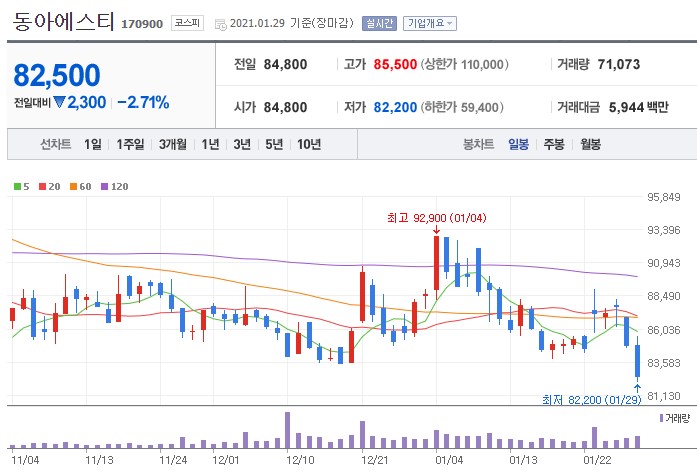The height and width of the screenshot is (475, 697).
Task: Click the 95,849 price axis label
Action: [x=664, y=197]
